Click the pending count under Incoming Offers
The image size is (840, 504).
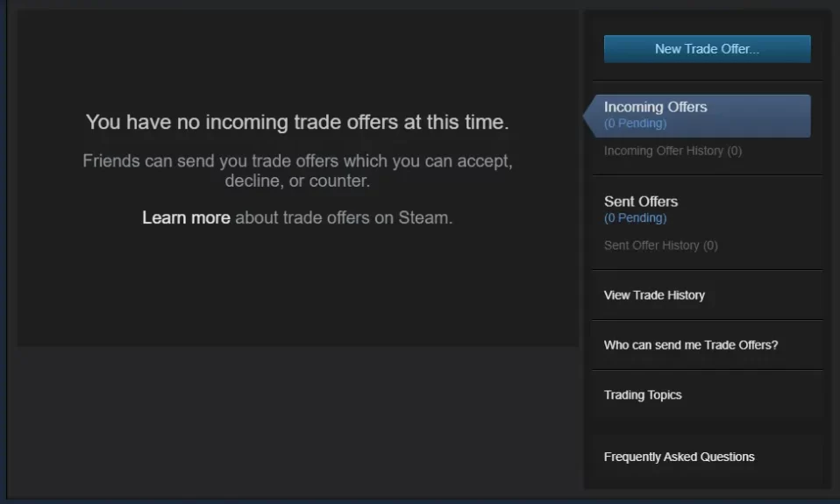635,124
